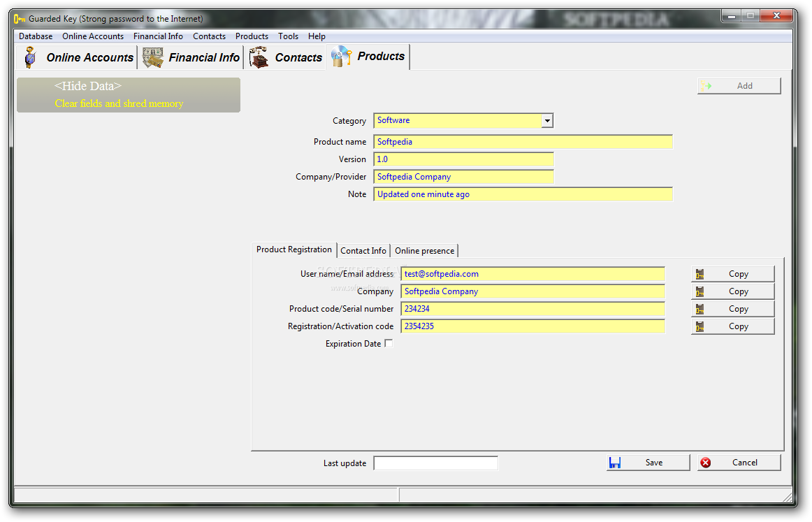Click the Category combo box showing Software
812x522 pixels.
click(463, 121)
